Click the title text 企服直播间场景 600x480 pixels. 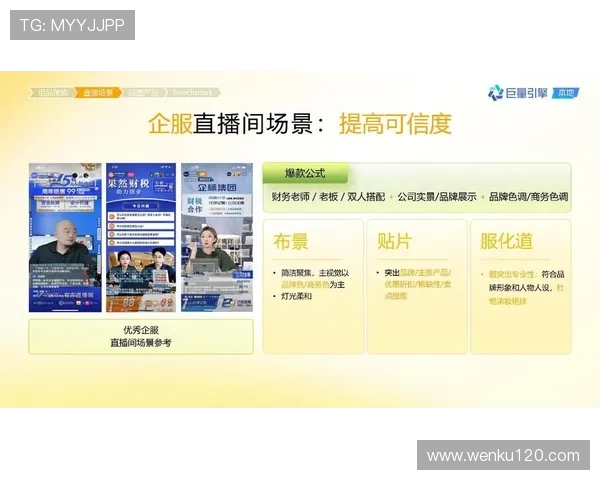(230, 124)
